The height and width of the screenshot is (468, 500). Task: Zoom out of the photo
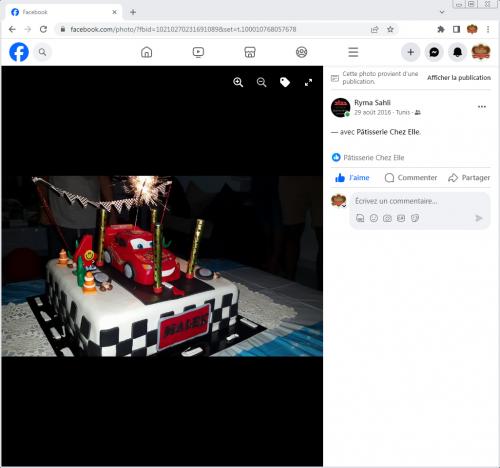click(262, 82)
